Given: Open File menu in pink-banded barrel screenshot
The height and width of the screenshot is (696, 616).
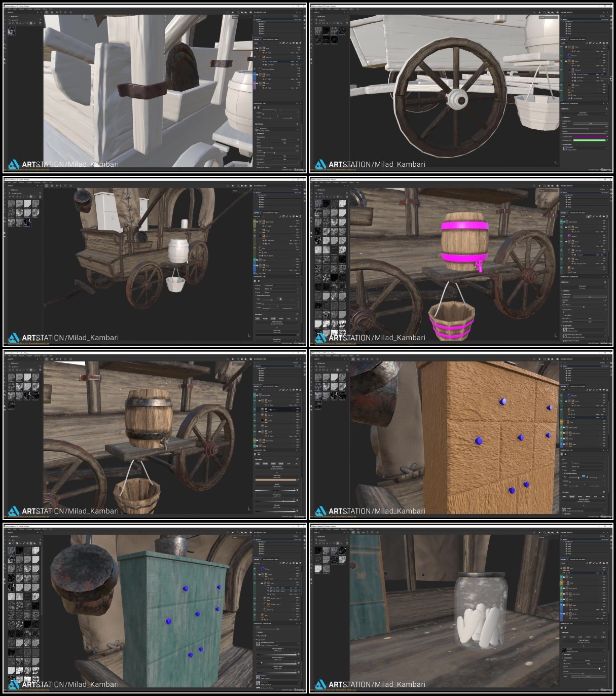Looking at the screenshot, I should click(x=311, y=182).
